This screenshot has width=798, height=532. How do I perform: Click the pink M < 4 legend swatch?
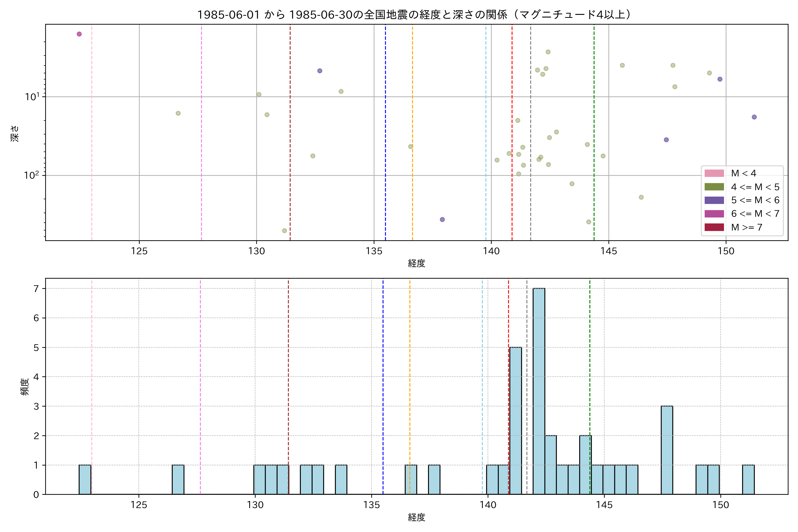coord(714,173)
